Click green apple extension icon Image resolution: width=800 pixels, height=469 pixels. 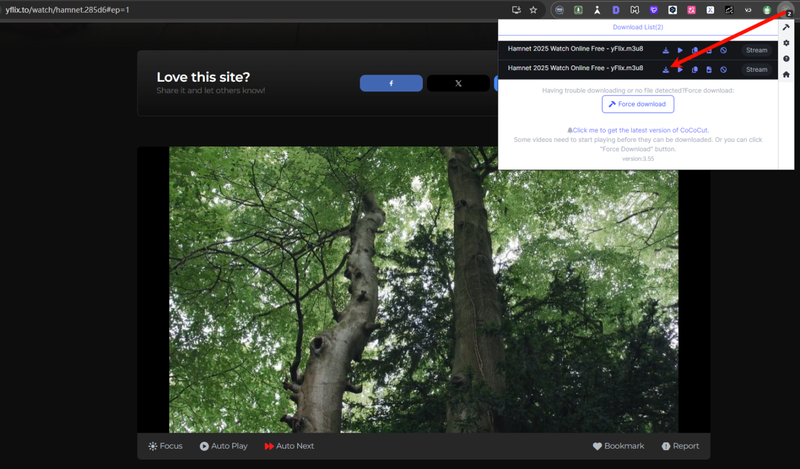click(766, 10)
